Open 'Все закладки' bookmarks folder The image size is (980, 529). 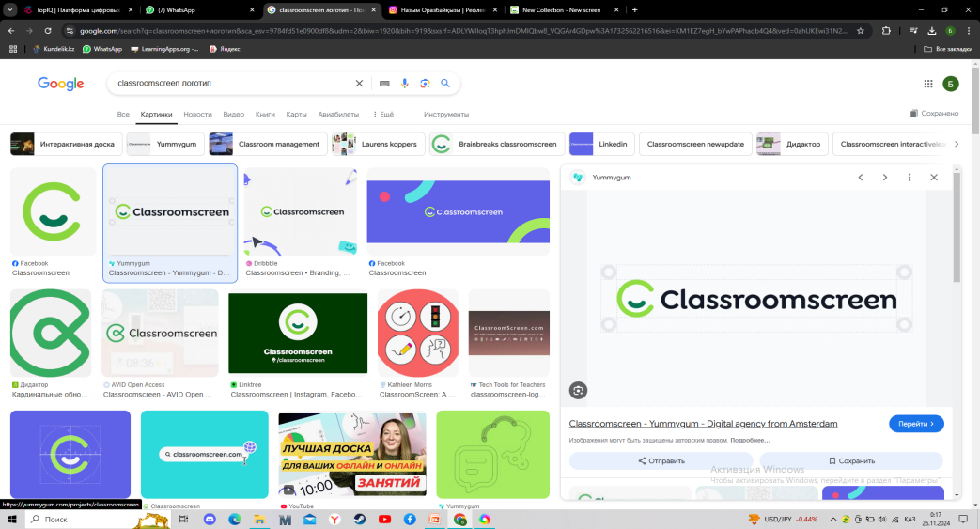tap(948, 49)
